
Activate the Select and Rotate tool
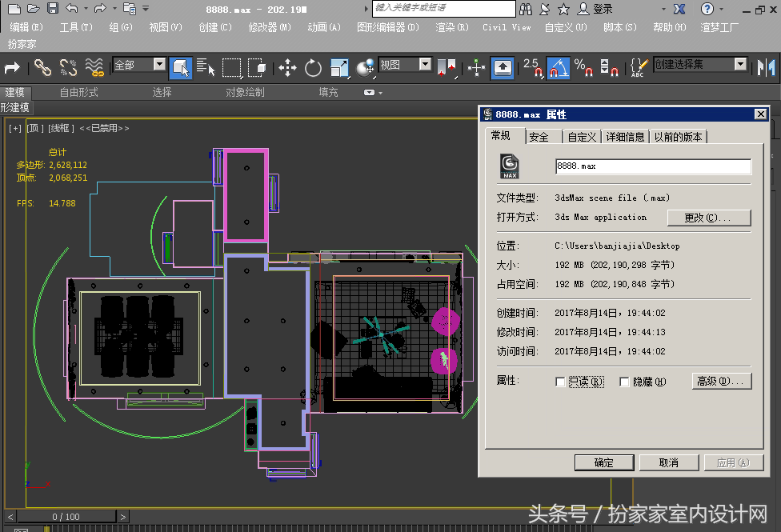[313, 67]
